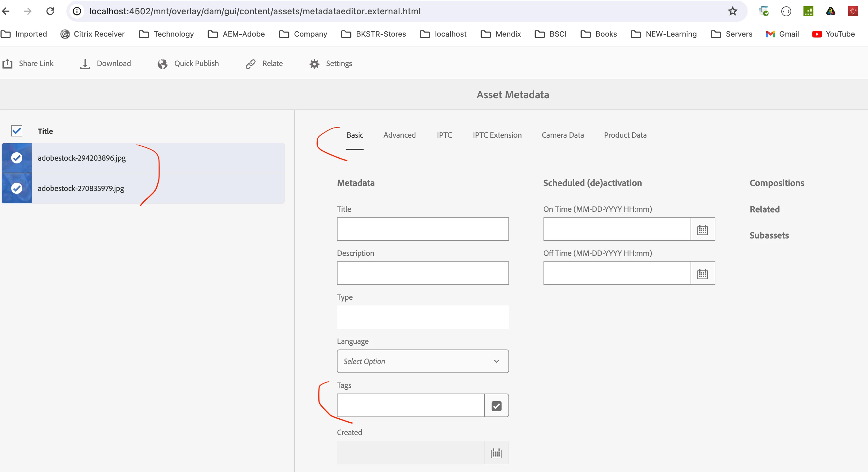The height and width of the screenshot is (472, 868).
Task: Switch to the Advanced tab
Action: (399, 135)
